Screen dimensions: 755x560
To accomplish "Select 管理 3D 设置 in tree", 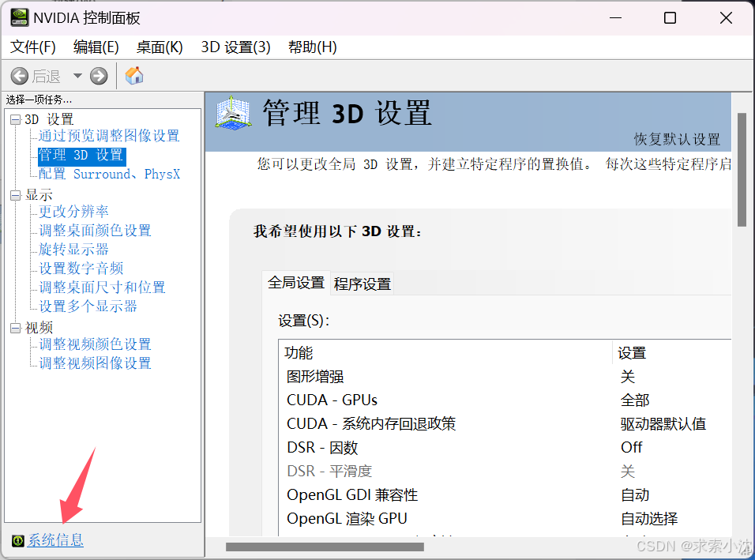I will [x=81, y=155].
